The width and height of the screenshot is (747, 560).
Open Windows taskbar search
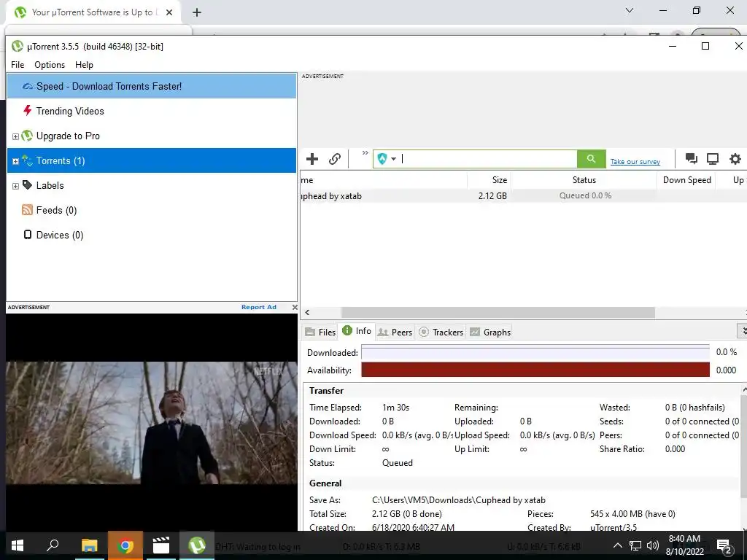click(x=53, y=545)
